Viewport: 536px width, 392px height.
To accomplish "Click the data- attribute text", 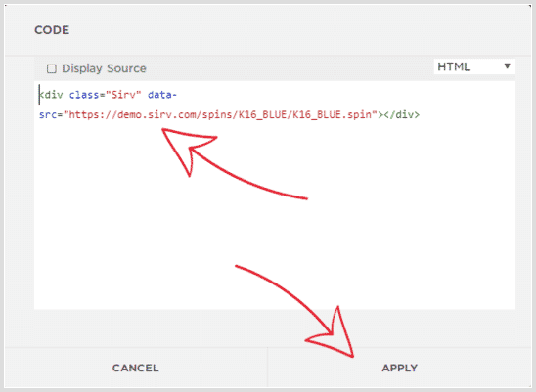I will 162,95.
